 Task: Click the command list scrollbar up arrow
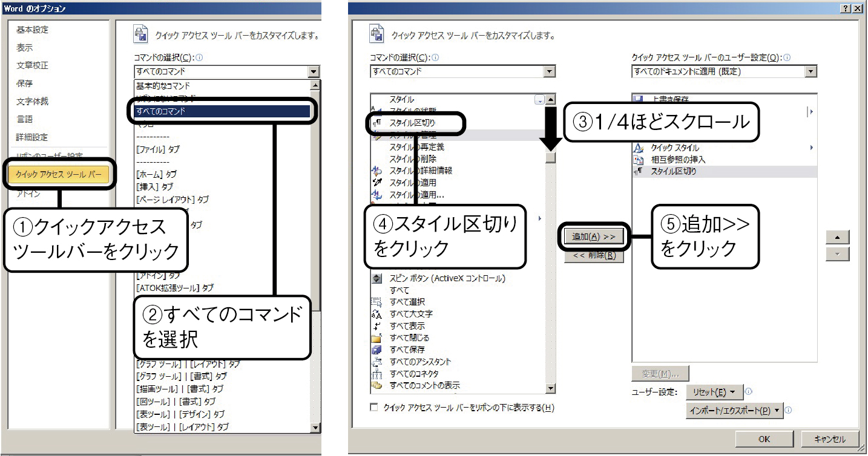pyautogui.click(x=550, y=100)
